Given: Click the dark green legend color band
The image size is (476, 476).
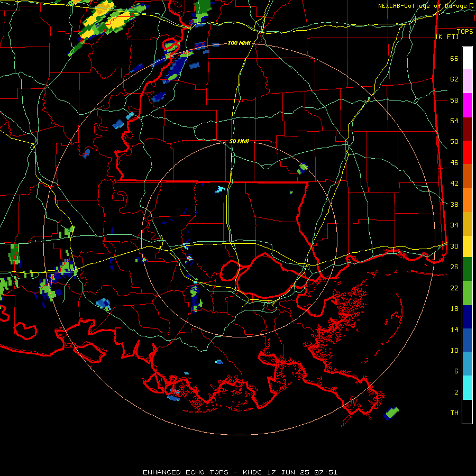Looking at the screenshot, I should [x=467, y=269].
